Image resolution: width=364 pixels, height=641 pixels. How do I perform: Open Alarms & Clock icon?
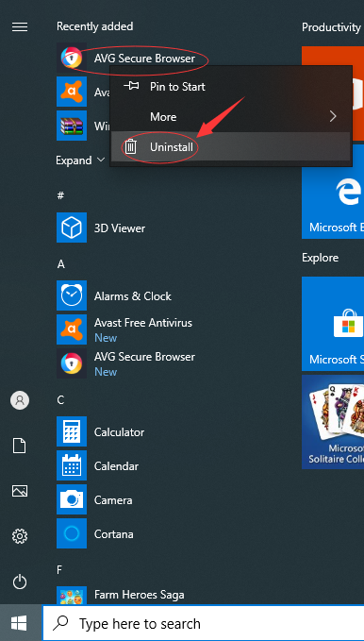tap(72, 295)
